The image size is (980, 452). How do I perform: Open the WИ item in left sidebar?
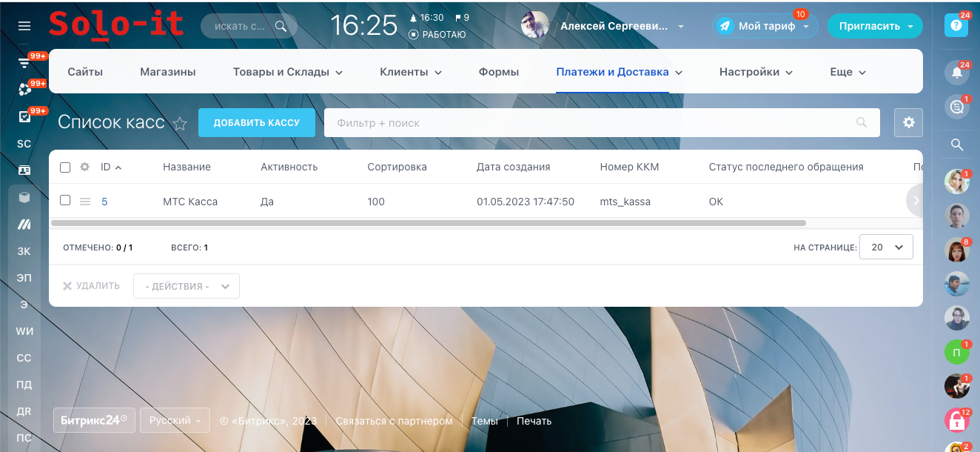(24, 331)
